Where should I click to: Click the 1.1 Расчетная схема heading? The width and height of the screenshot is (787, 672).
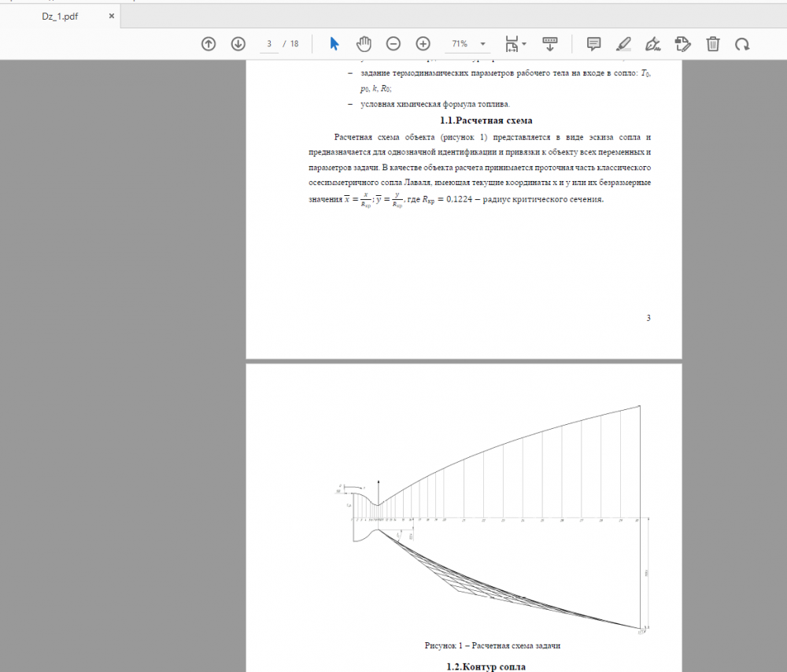click(x=486, y=120)
